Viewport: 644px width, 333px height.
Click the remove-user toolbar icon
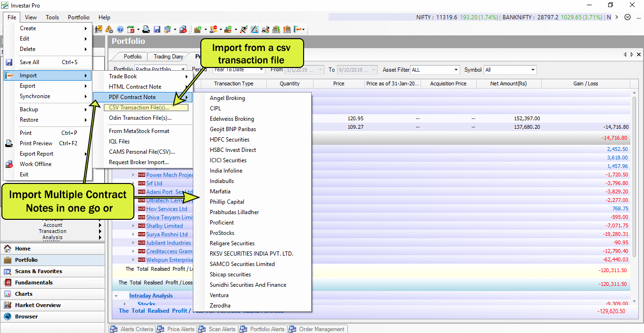click(x=213, y=29)
